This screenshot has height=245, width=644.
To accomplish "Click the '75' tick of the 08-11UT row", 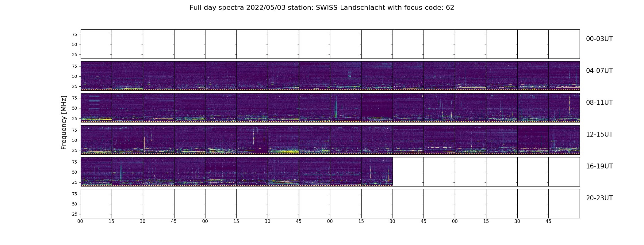I will 75,98.
